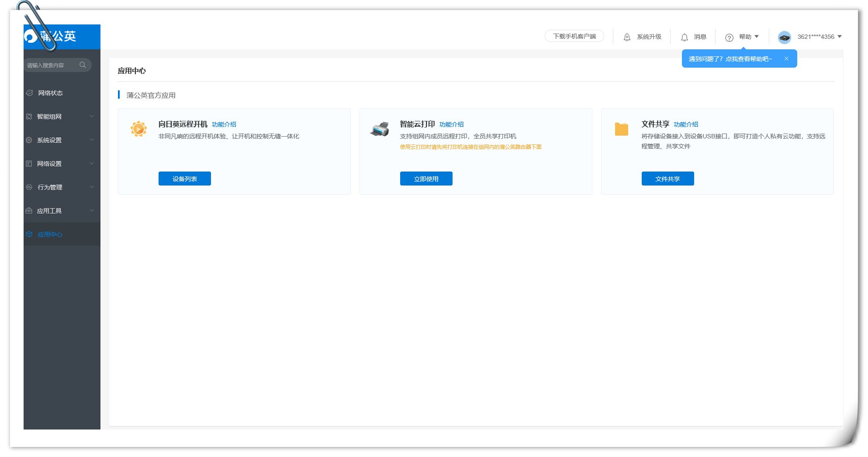Click the user avatar icon

(784, 37)
